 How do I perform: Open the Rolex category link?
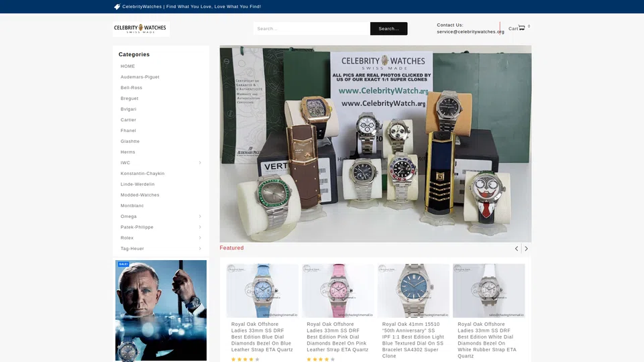127,237
